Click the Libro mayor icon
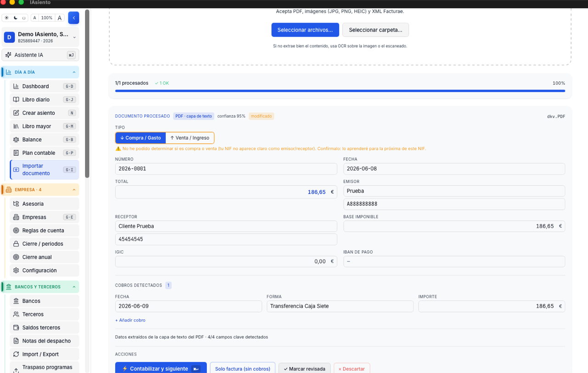Image resolution: width=588 pixels, height=373 pixels. tap(16, 126)
